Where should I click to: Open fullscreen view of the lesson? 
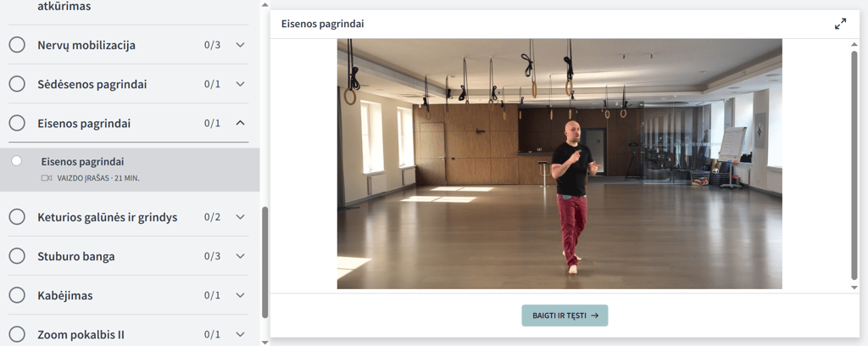(x=840, y=24)
